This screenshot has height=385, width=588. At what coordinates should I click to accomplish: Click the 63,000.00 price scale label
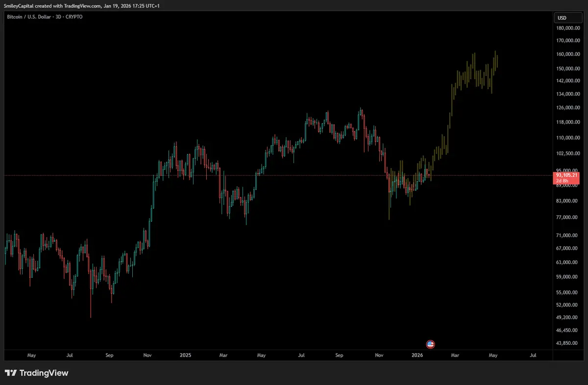[567, 262]
